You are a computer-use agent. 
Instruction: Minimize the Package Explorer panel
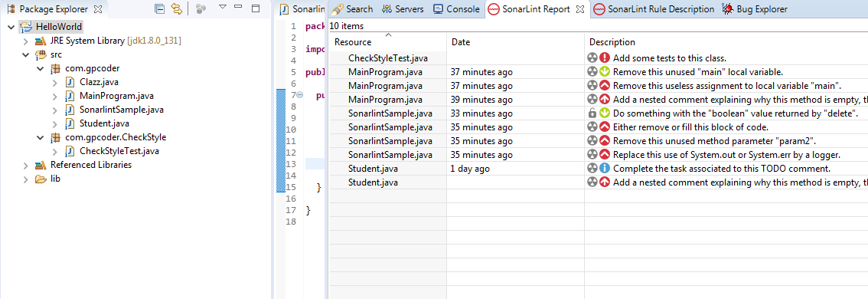239,8
